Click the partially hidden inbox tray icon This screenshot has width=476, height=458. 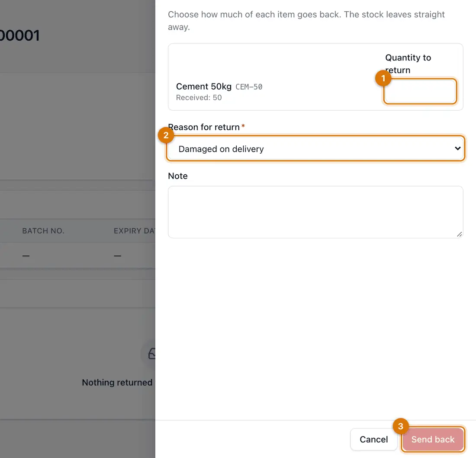tap(151, 354)
